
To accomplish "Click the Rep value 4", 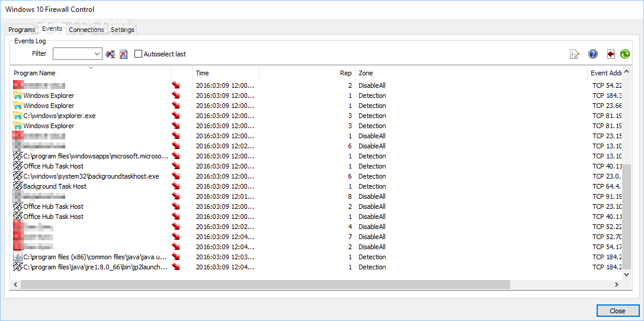I will click(350, 227).
